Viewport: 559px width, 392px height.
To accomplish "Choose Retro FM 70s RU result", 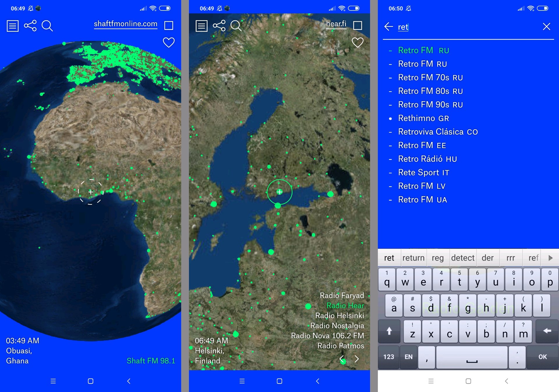I will coord(430,78).
